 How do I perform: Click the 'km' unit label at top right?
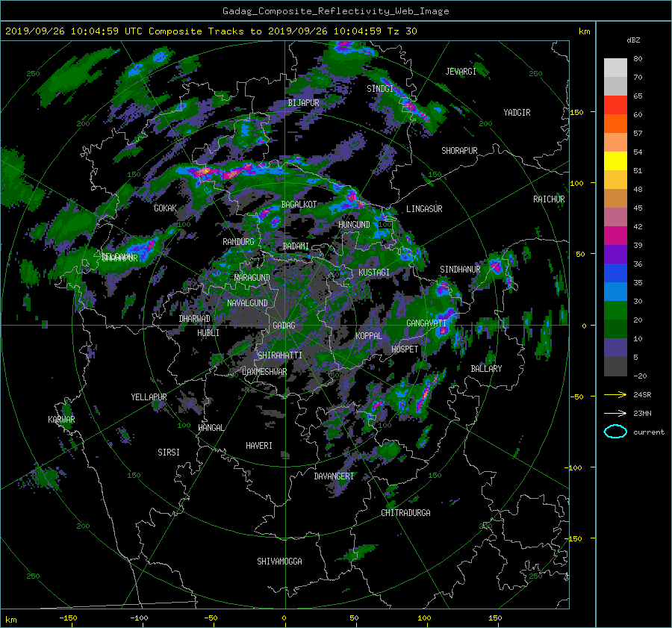tap(584, 31)
